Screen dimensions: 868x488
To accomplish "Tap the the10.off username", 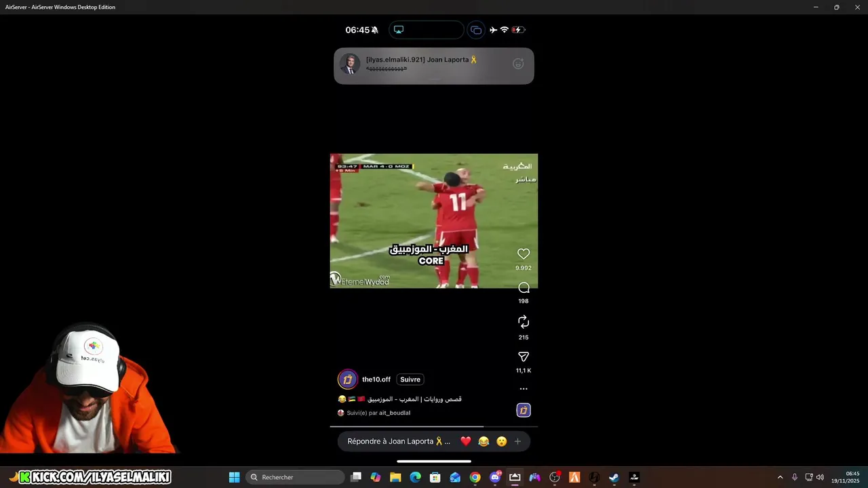I will [376, 380].
